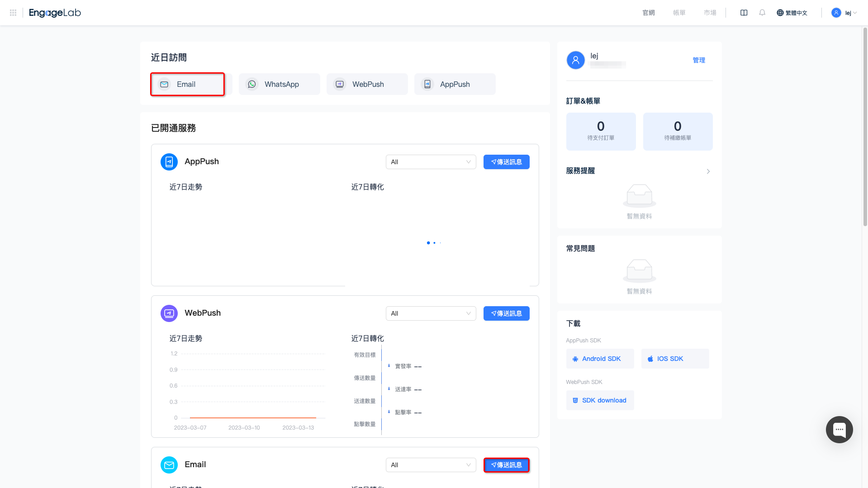868x488 pixels.
Task: Expand the 服務提醒 arrow
Action: tap(708, 171)
